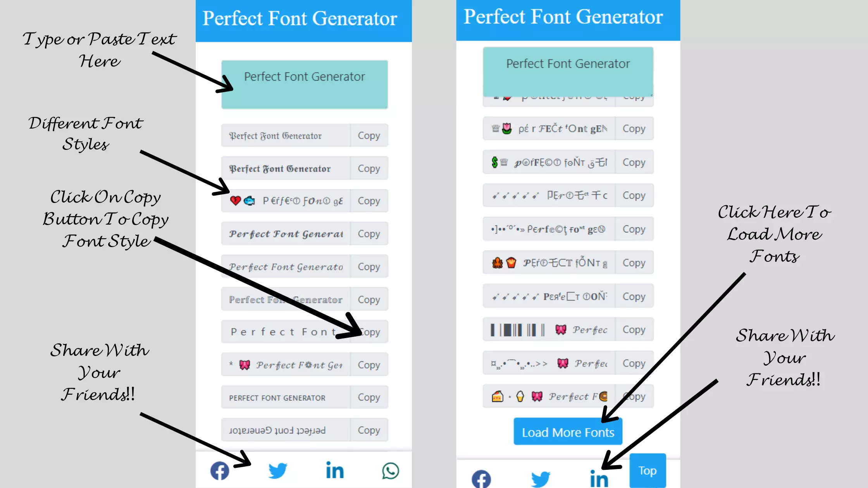
Task: Copy the uppercase small caps font
Action: (x=369, y=397)
